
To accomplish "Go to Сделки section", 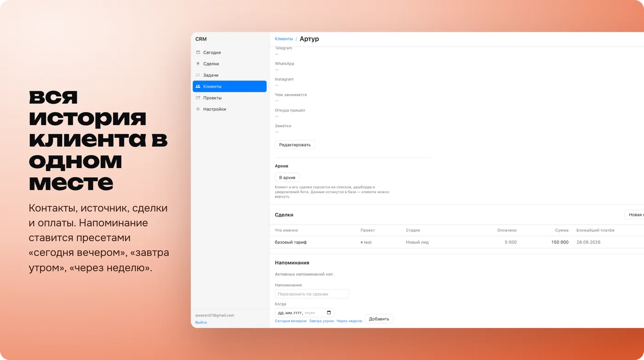I will (230, 64).
